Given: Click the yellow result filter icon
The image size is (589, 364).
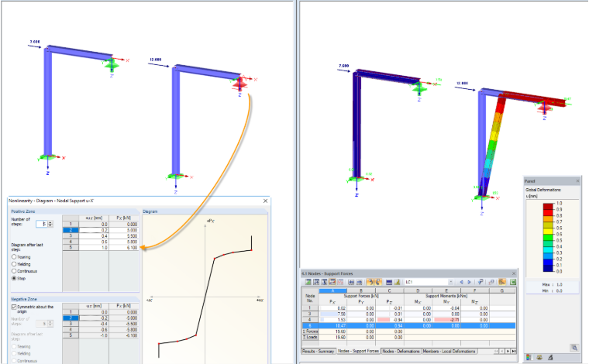Looking at the screenshot, I should pos(398,282).
